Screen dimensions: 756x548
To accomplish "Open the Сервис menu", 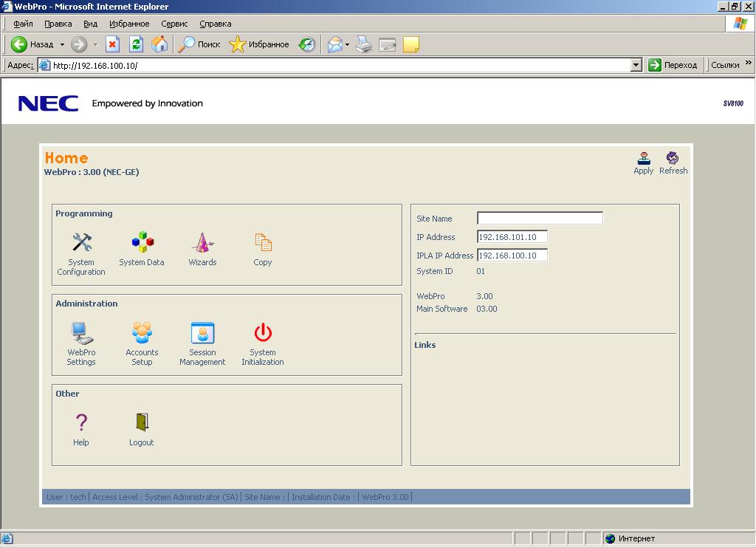I will [x=174, y=24].
